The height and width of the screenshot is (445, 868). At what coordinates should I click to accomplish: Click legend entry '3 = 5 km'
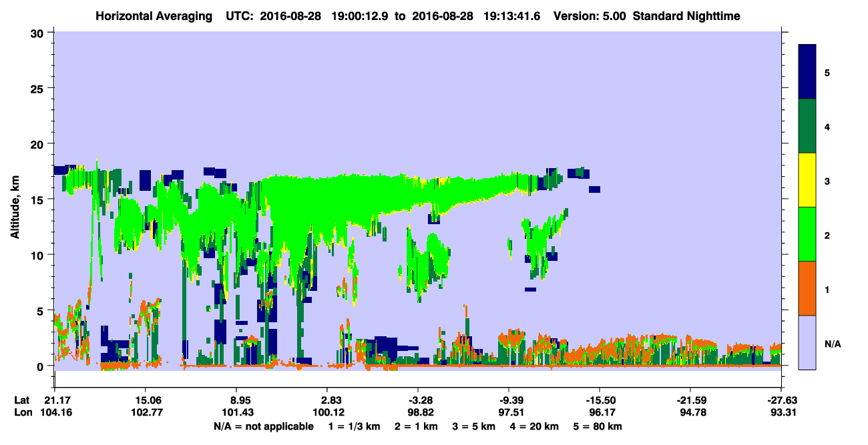pos(474,426)
